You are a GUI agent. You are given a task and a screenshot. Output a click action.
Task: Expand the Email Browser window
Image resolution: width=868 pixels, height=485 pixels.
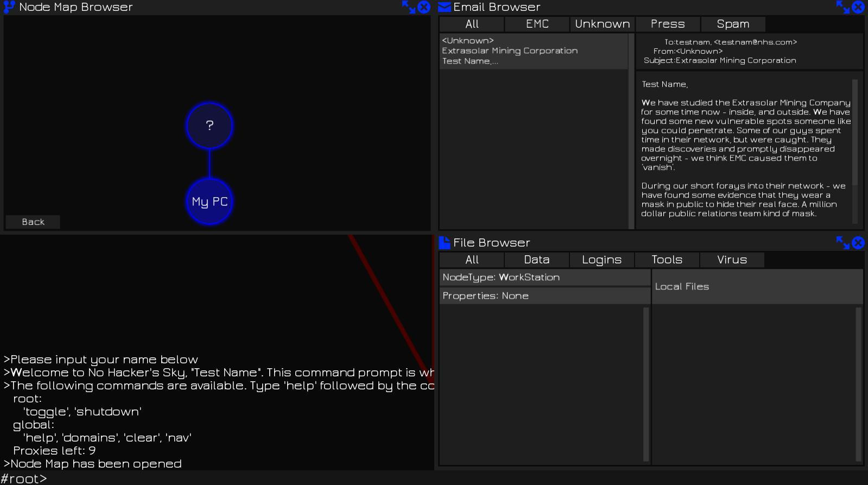pos(842,7)
